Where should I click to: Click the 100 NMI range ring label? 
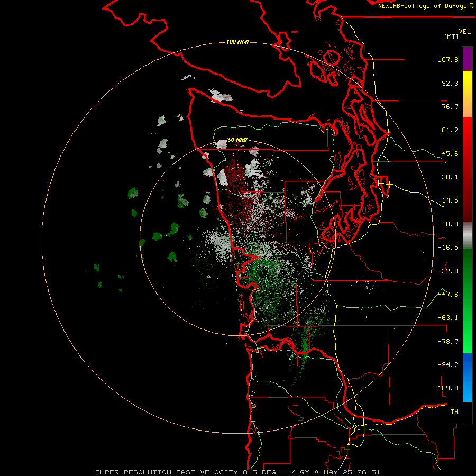coord(237,42)
